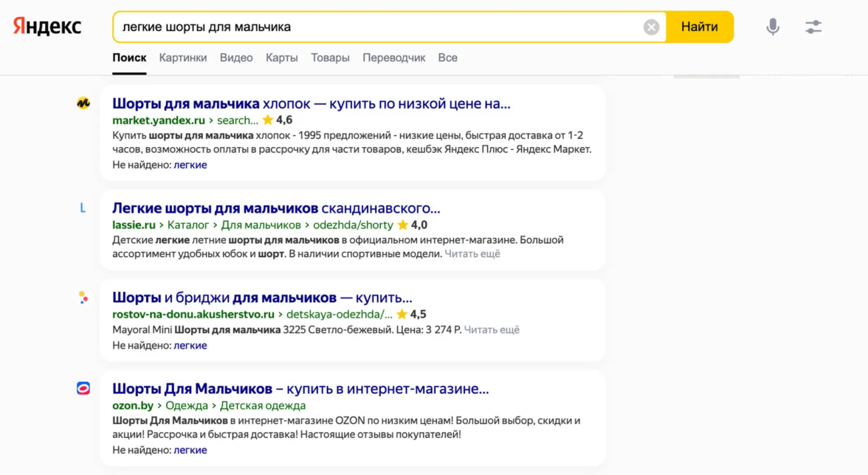Click the star rating 4,6 on market result
868x475 pixels.
pos(278,120)
